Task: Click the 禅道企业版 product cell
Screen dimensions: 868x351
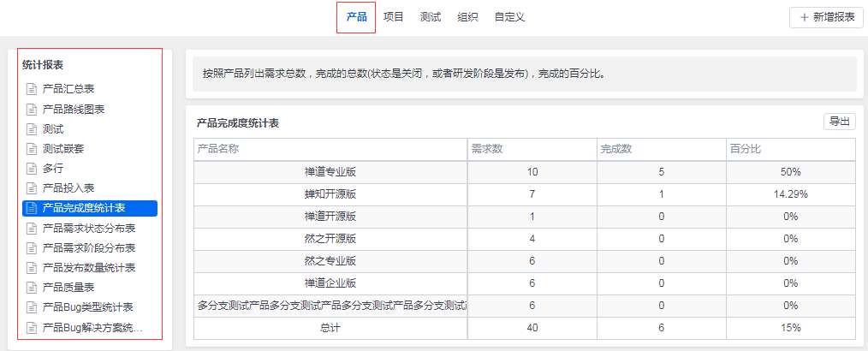Action: click(x=330, y=283)
